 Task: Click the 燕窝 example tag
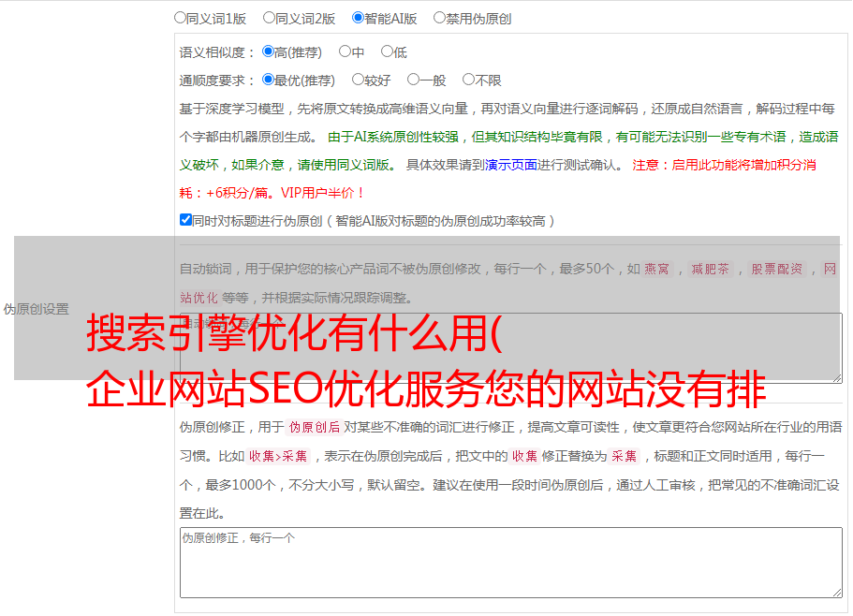(x=656, y=269)
